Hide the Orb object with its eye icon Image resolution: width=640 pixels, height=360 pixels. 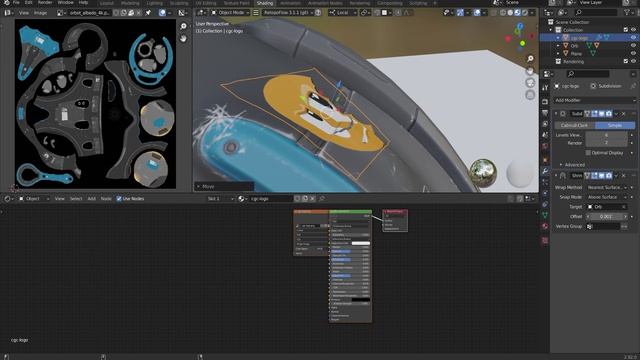[x=633, y=46]
